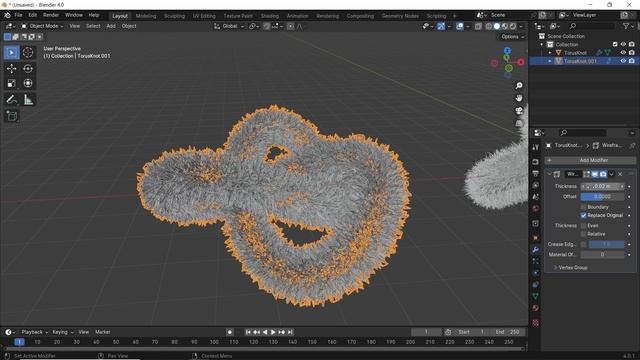Select the Add Cube tool
Screen dimensions: 640x360
tap(11, 116)
